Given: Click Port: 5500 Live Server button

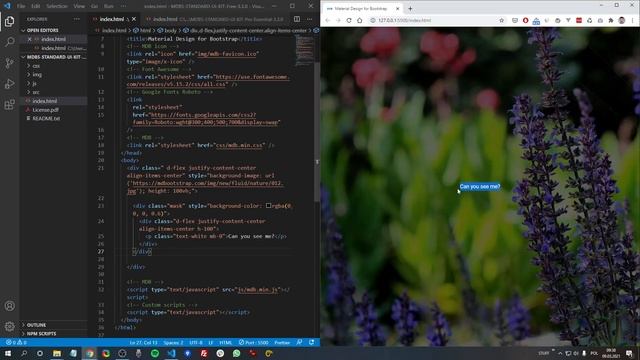Looking at the screenshot, I should coord(253,342).
